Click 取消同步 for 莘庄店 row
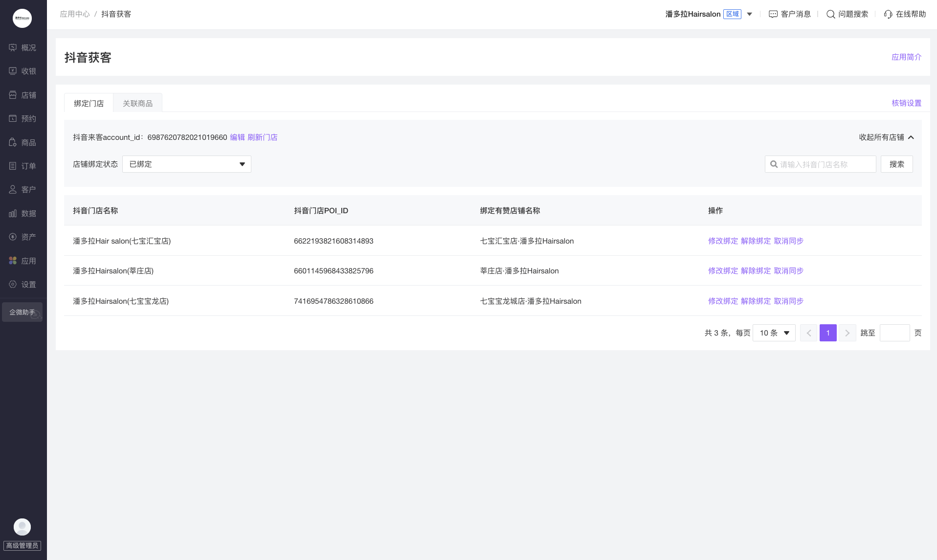The width and height of the screenshot is (937, 560). point(788,271)
